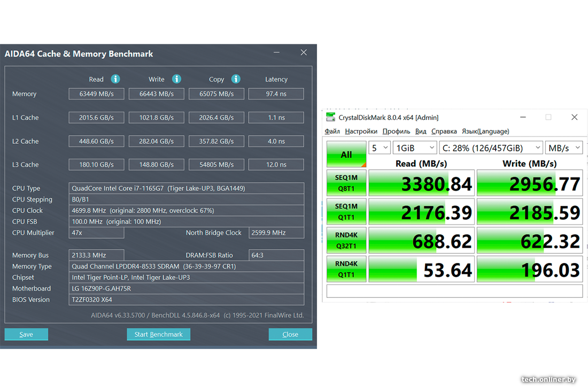The width and height of the screenshot is (588, 392).
Task: Close the AIDA64 benchmark window with X
Action: tap(304, 52)
